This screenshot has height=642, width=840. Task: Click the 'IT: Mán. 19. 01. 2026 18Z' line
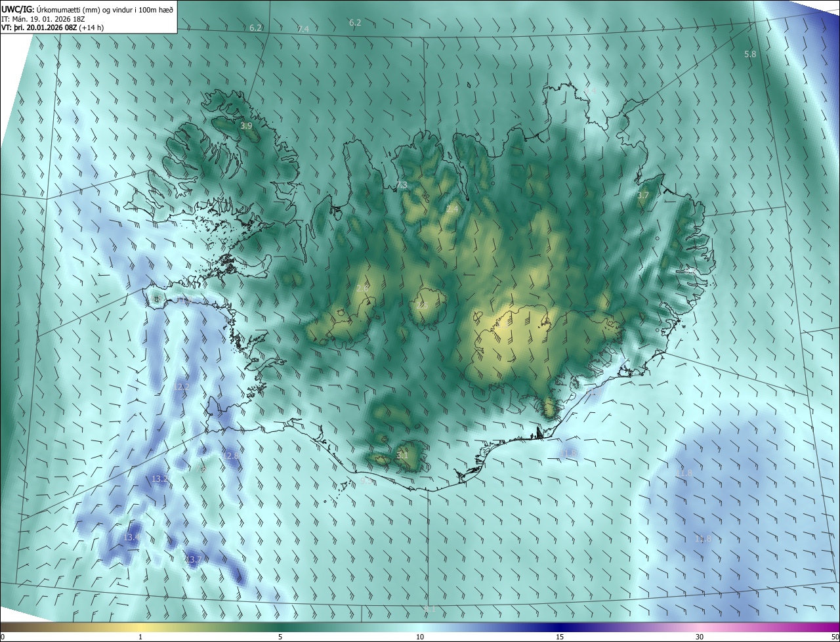click(x=44, y=18)
